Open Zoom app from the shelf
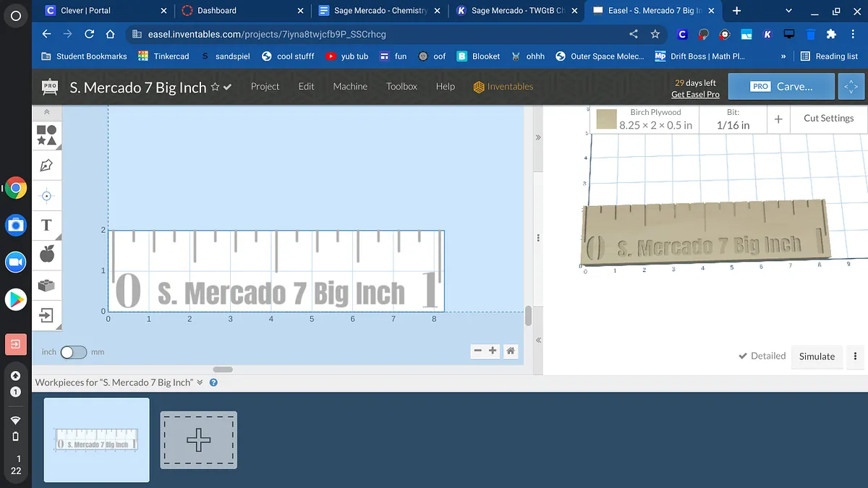Viewport: 868px width, 488px height. coord(15,262)
